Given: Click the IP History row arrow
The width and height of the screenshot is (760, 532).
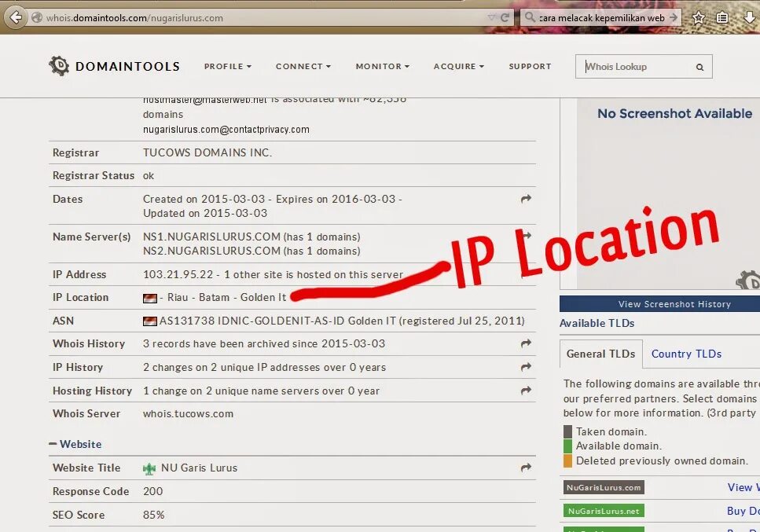Looking at the screenshot, I should [526, 367].
